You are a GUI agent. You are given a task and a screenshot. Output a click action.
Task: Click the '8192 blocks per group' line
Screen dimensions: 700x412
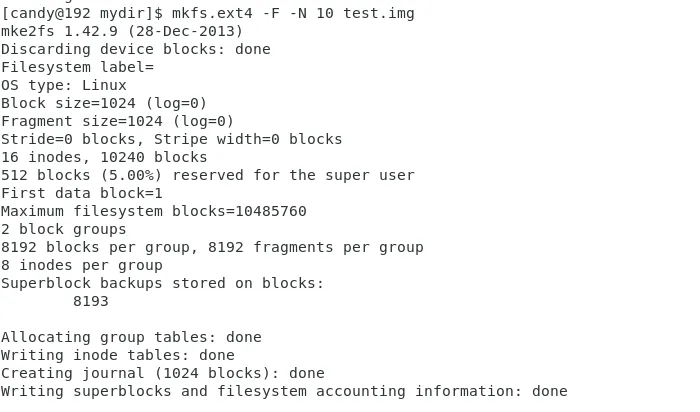pyautogui.click(x=212, y=247)
